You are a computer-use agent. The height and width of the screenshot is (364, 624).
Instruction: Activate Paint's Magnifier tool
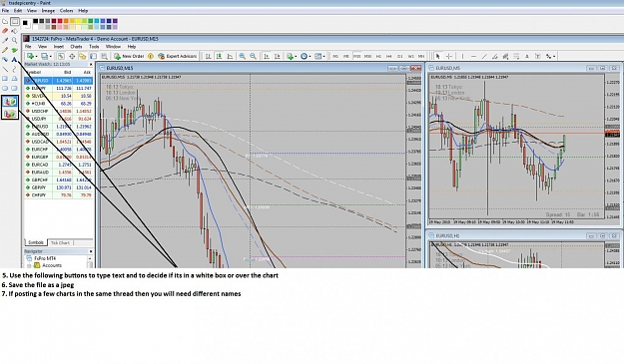click(14, 40)
